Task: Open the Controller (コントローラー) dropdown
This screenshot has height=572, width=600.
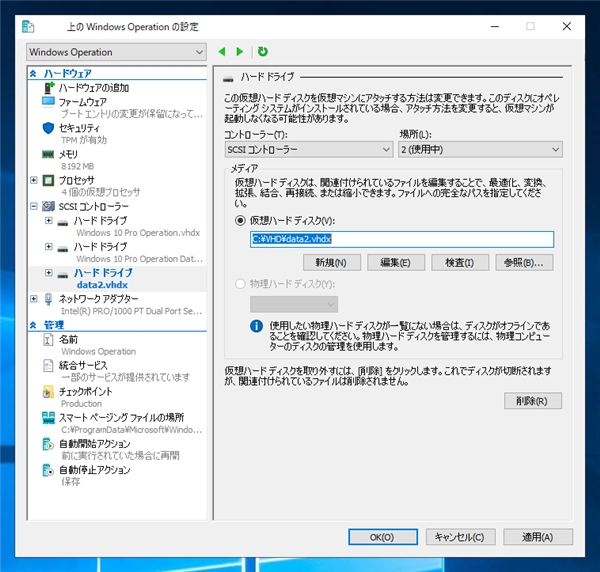Action: (x=309, y=150)
